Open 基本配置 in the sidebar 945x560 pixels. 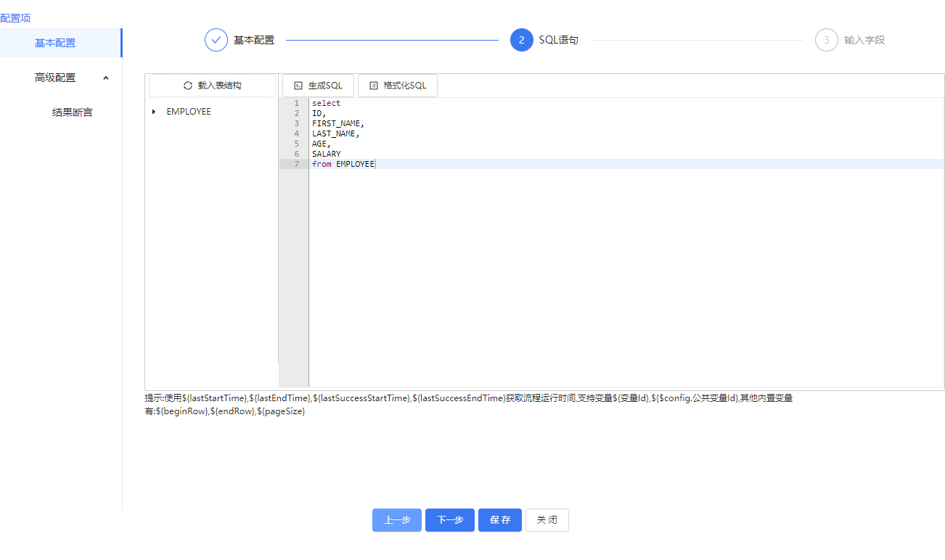coord(61,43)
